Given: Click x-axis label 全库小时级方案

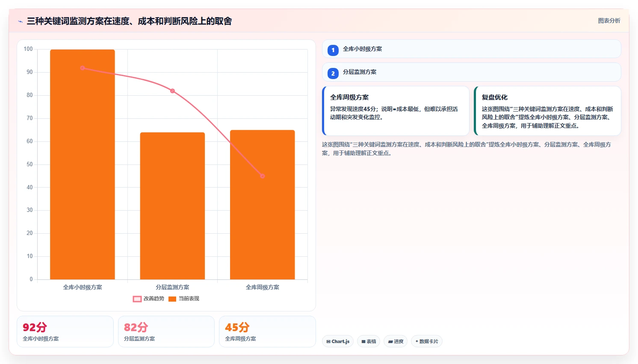Looking at the screenshot, I should click(83, 287).
